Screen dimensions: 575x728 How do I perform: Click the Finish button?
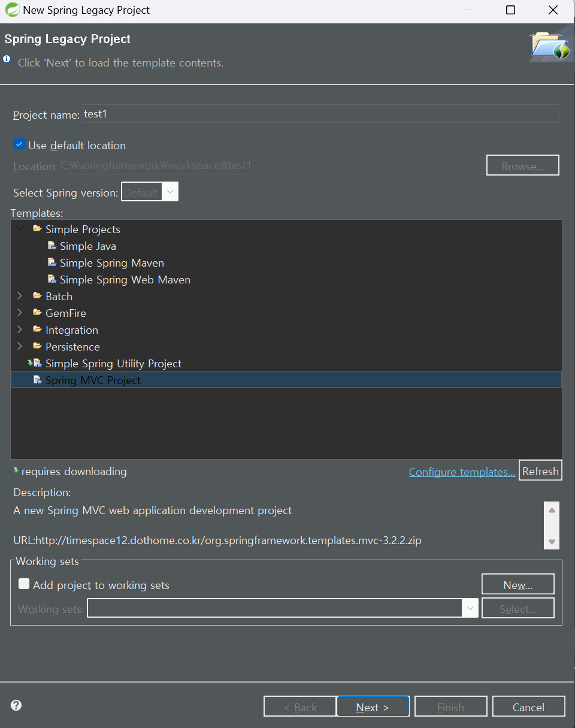pos(450,706)
